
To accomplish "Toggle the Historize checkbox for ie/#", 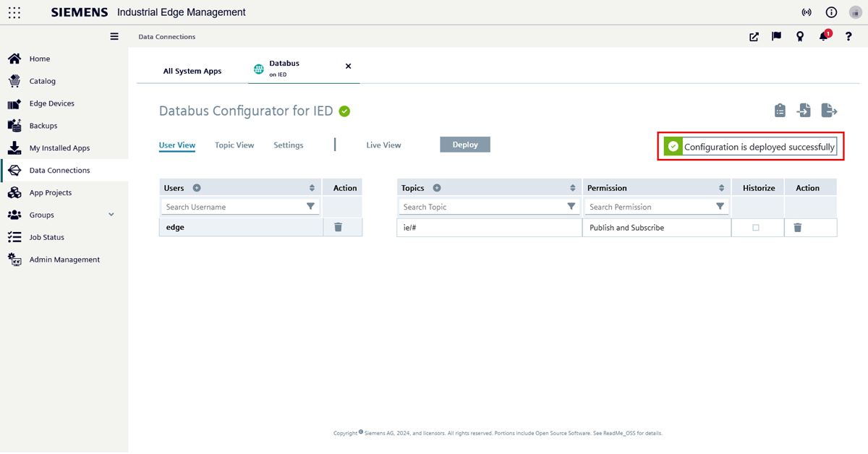I will (x=756, y=228).
